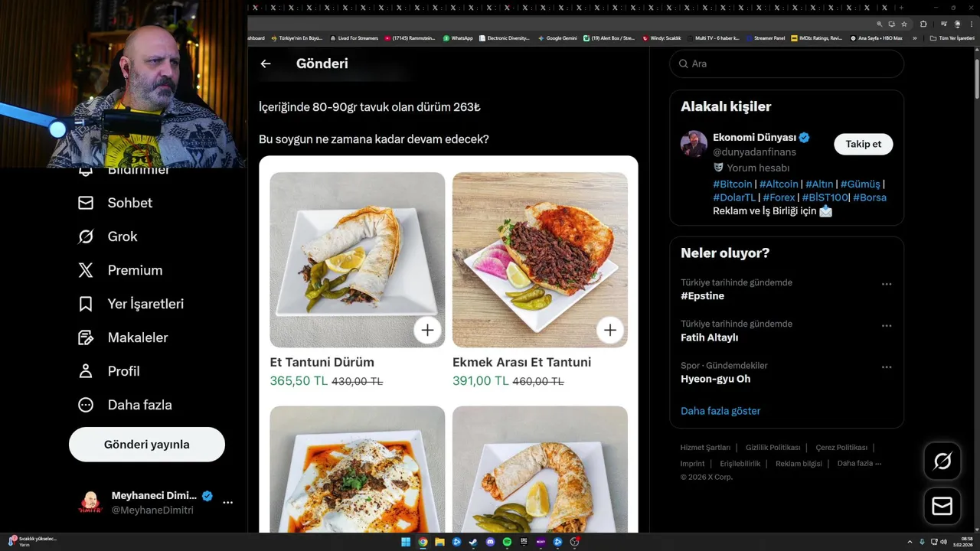Screen dimensions: 980x551
Task: Open account menu dots next to Meyhaneci Dimitri
Action: (227, 503)
